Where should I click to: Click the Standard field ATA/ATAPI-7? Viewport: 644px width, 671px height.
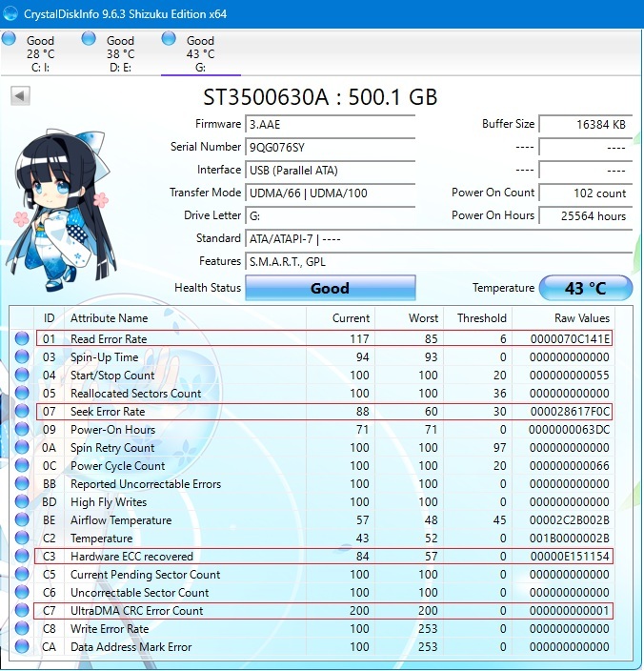tap(439, 239)
